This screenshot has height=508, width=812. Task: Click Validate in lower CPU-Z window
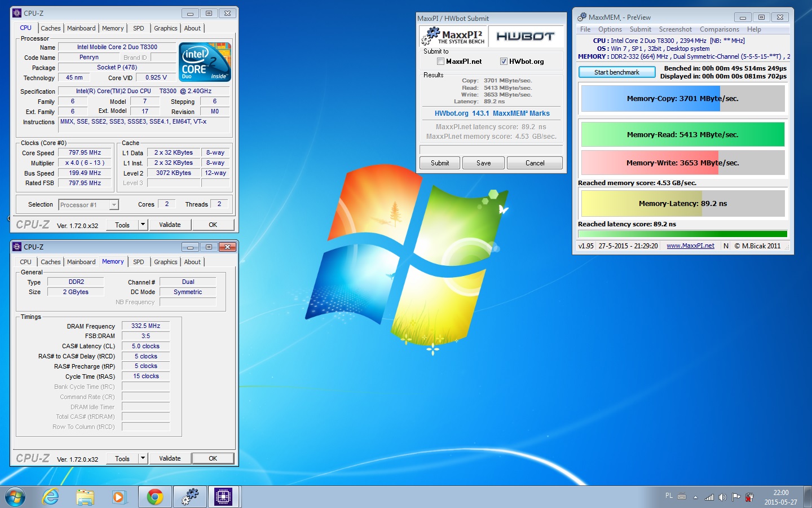click(x=170, y=458)
